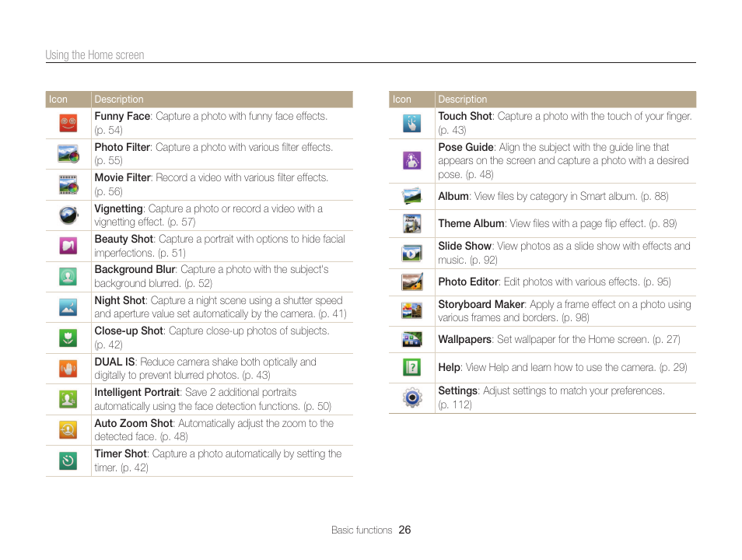Click the '(p. 88)' page reference
Screen dimensions: 742x560
click(x=654, y=196)
